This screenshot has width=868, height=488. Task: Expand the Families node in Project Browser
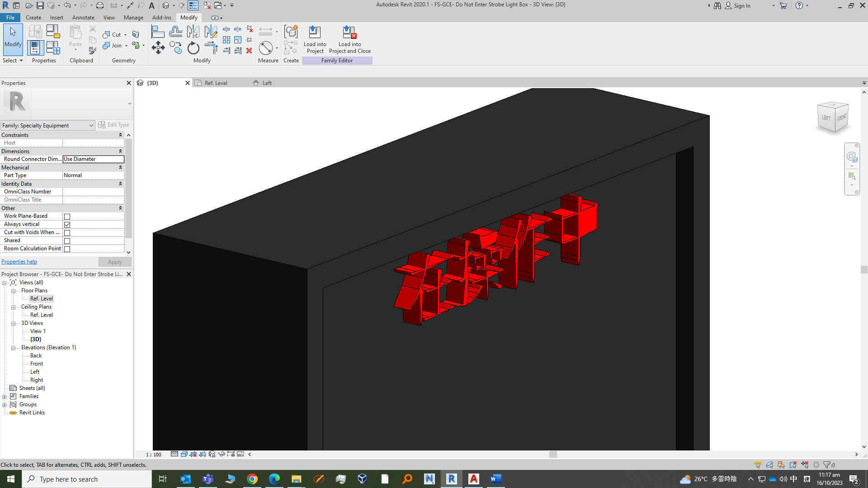point(5,396)
